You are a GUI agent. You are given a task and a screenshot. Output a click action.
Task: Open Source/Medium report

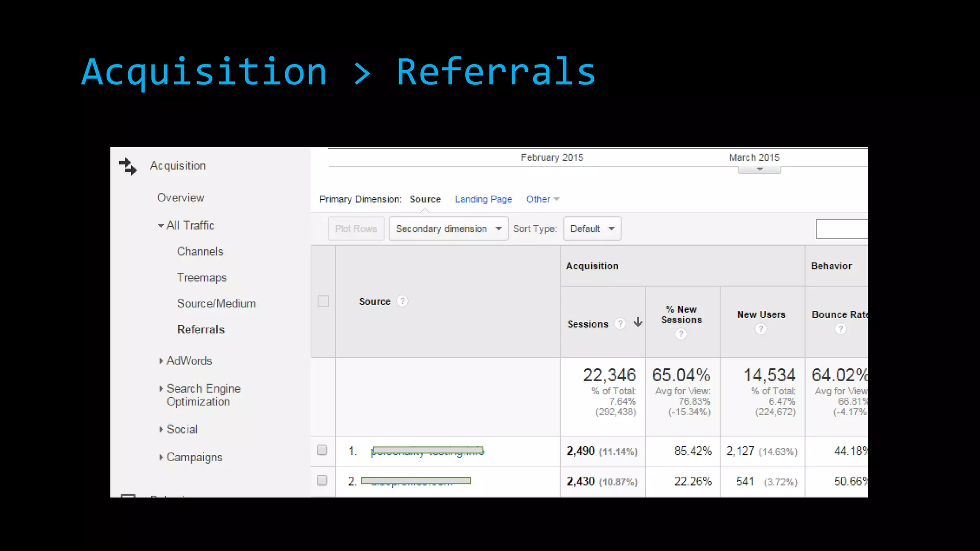pyautogui.click(x=216, y=304)
